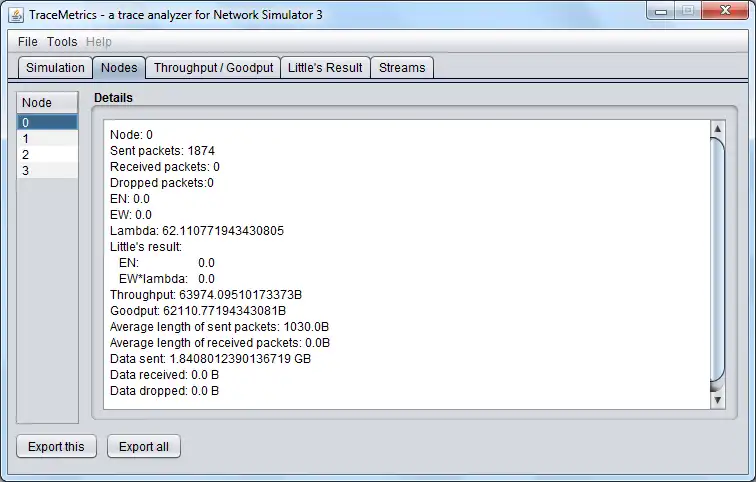This screenshot has width=756, height=482.
Task: Click 'Average length of sent packets: 1030.0B'
Action: point(219,327)
